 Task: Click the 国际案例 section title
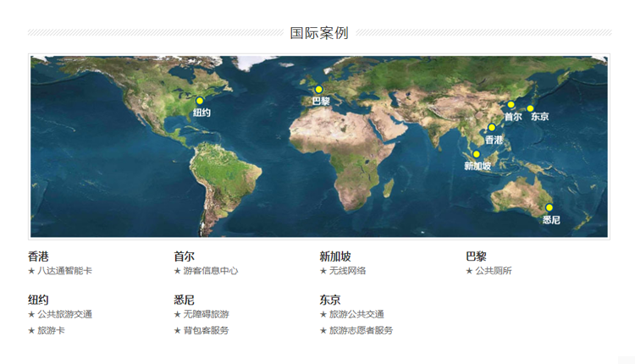pos(319,33)
